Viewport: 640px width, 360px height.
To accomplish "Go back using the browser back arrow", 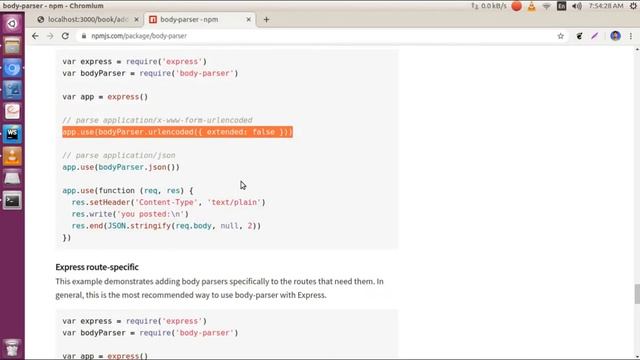I will 35,36.
